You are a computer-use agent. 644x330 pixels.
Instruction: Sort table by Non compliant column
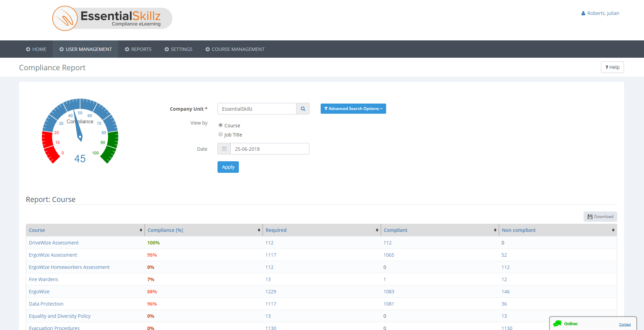click(558, 230)
